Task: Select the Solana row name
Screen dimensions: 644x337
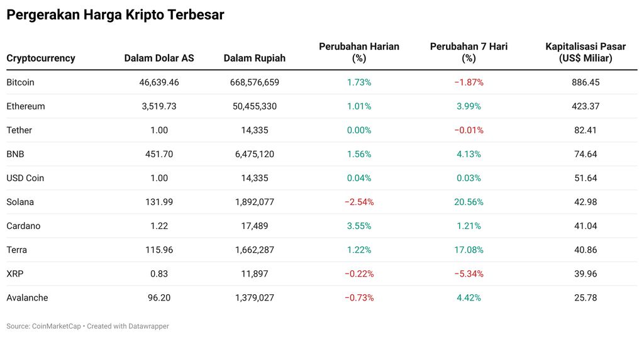Action: pyautogui.click(x=20, y=202)
